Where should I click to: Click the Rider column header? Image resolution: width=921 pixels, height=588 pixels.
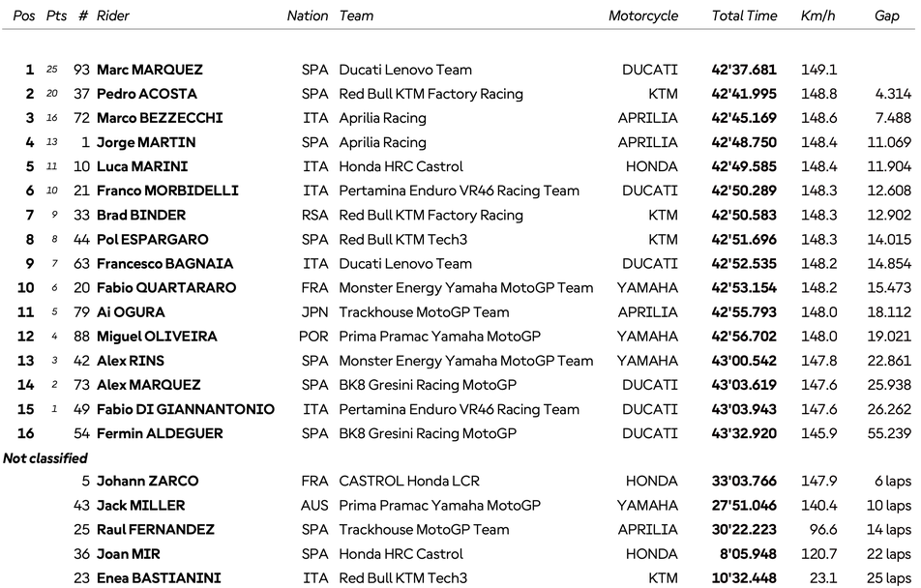pos(112,15)
